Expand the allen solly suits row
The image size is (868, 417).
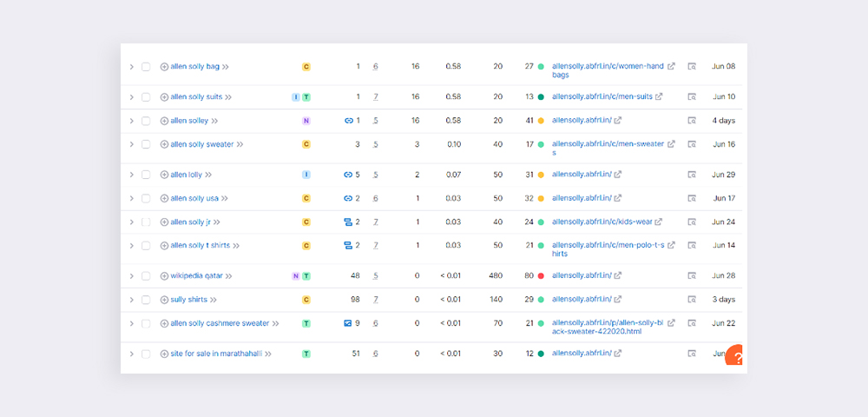point(132,97)
